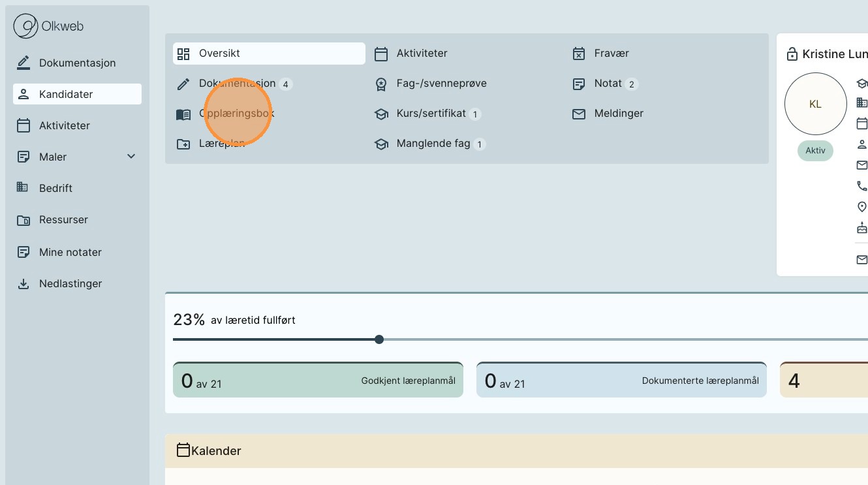
Task: Open the Manglende fag section
Action: click(433, 144)
